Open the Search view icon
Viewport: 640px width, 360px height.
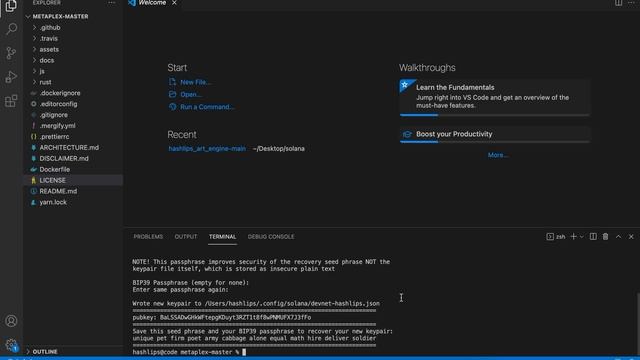coord(11,29)
